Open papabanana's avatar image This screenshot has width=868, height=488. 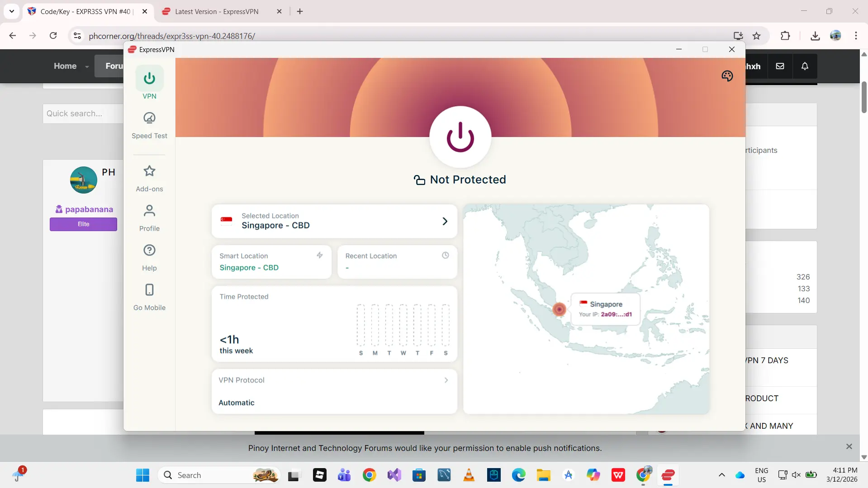click(83, 180)
